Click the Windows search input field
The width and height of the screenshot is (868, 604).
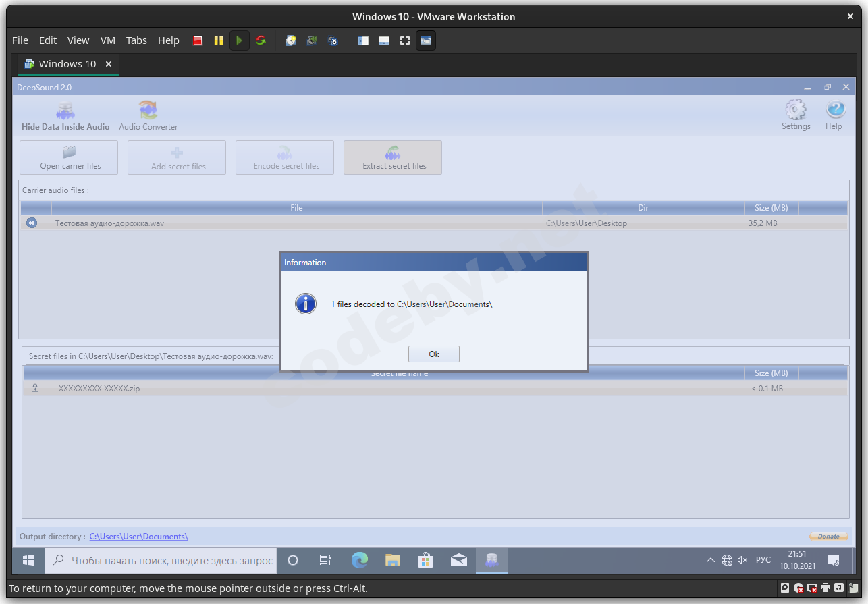[171, 560]
